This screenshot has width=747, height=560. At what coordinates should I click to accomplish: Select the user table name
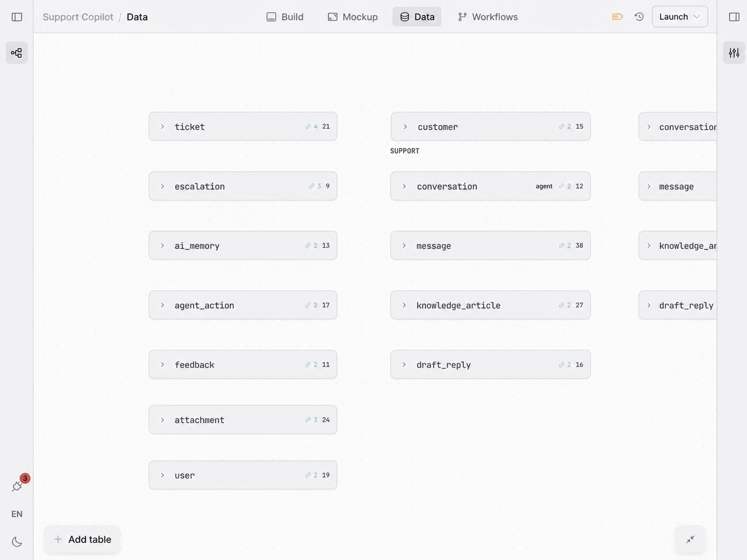[x=184, y=475]
